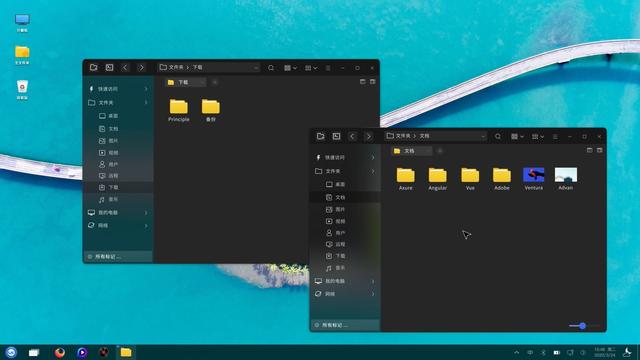The height and width of the screenshot is (360, 640).
Task: Open the start menu on taskbar
Action: [11, 352]
